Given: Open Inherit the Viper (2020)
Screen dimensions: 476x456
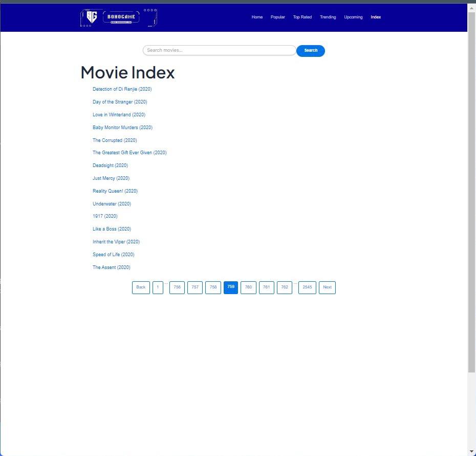Looking at the screenshot, I should [116, 241].
